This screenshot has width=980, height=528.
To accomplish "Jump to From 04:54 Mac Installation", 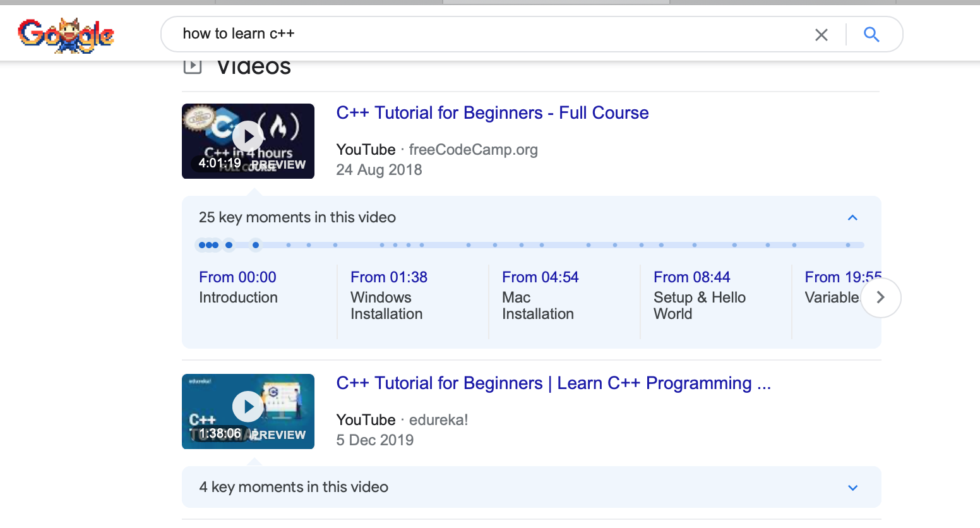I will (x=541, y=296).
